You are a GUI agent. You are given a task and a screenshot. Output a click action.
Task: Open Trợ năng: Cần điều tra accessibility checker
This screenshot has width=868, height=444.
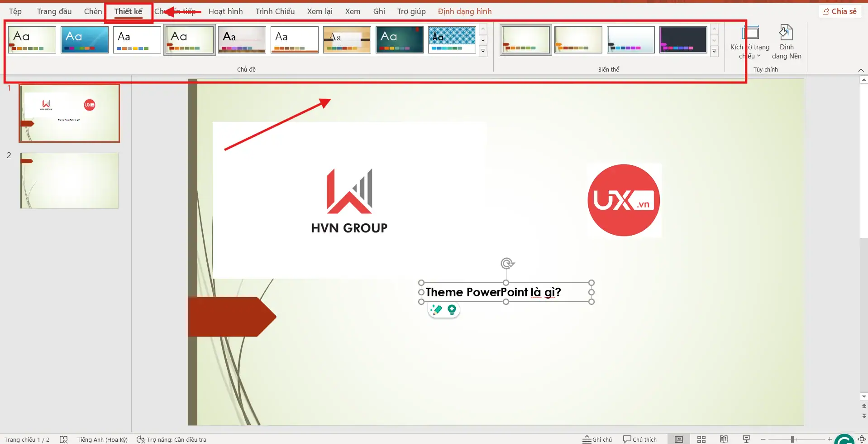(x=172, y=439)
